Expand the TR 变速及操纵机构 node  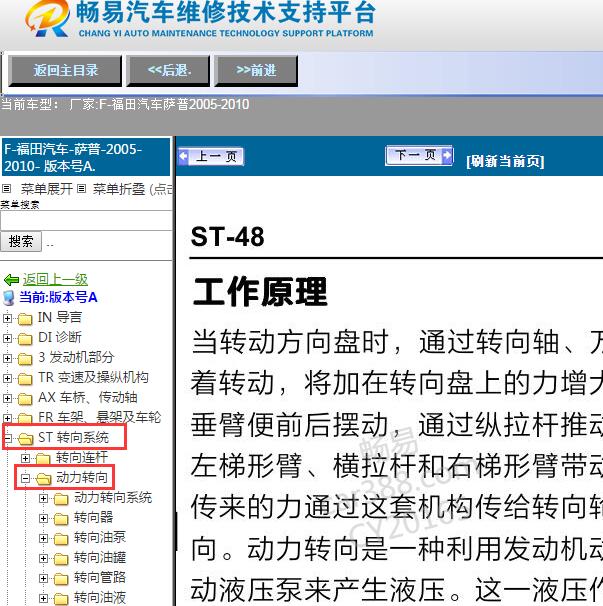tap(7, 378)
